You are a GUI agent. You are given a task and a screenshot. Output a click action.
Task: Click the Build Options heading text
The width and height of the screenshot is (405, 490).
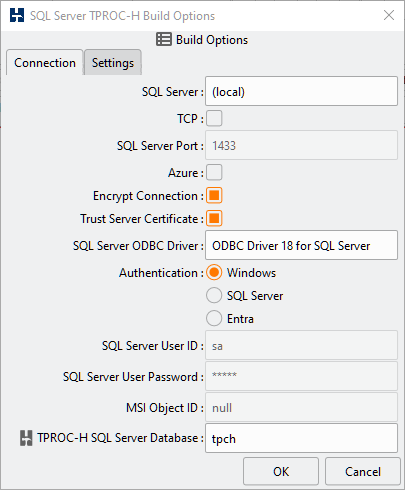pos(212,40)
